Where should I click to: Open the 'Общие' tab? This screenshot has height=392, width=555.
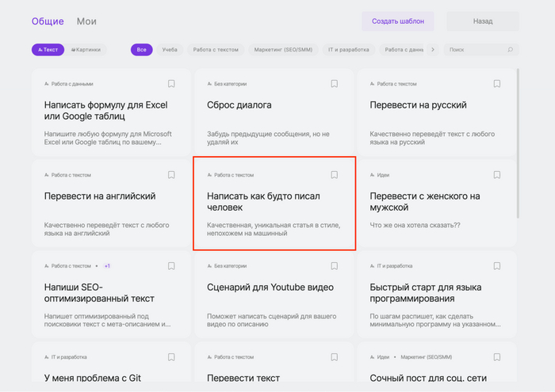coord(48,21)
